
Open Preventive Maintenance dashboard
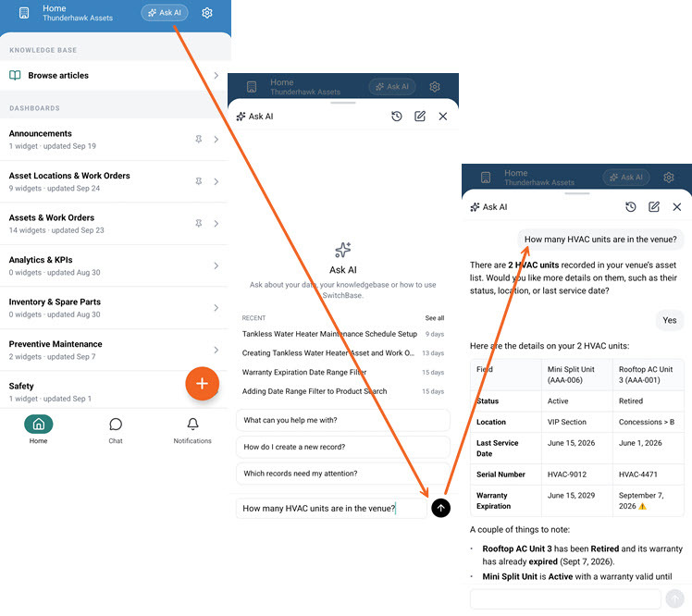114,350
